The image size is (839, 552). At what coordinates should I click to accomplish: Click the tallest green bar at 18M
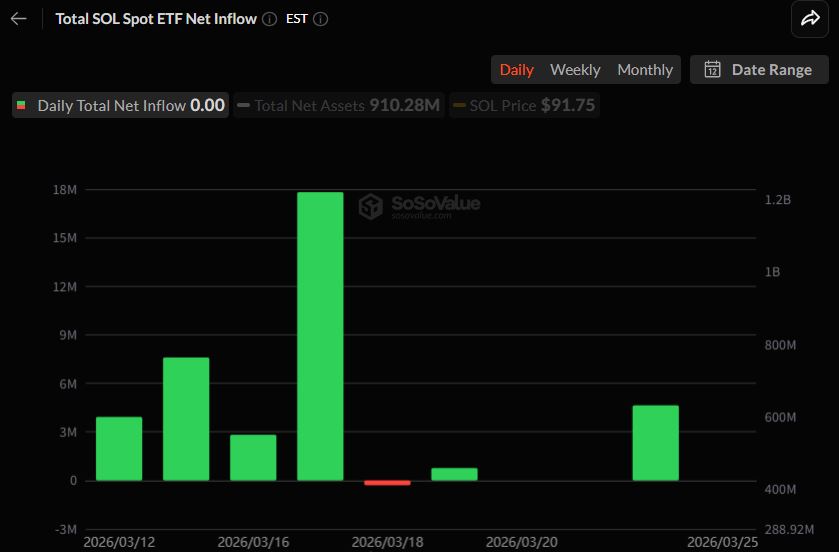tap(320, 335)
